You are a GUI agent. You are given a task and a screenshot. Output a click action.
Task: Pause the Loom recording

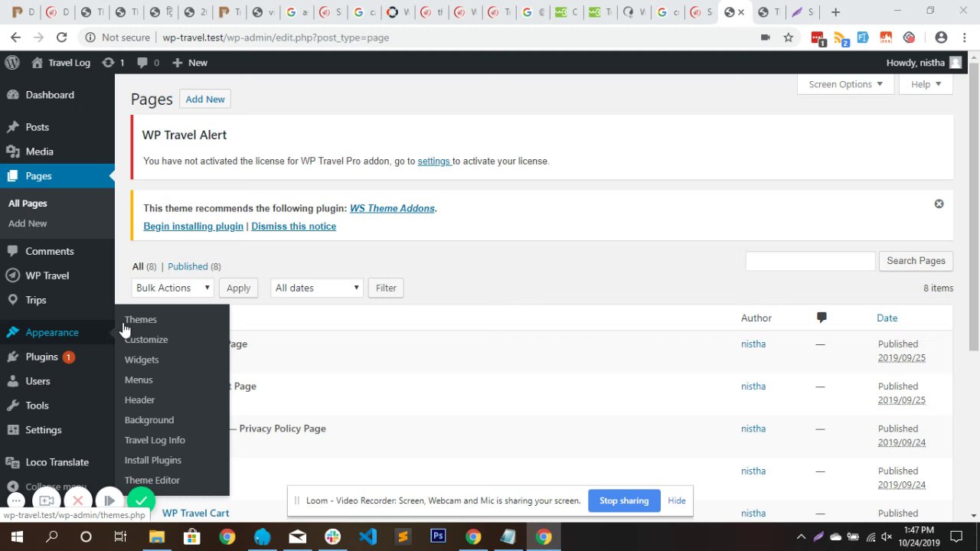click(109, 500)
